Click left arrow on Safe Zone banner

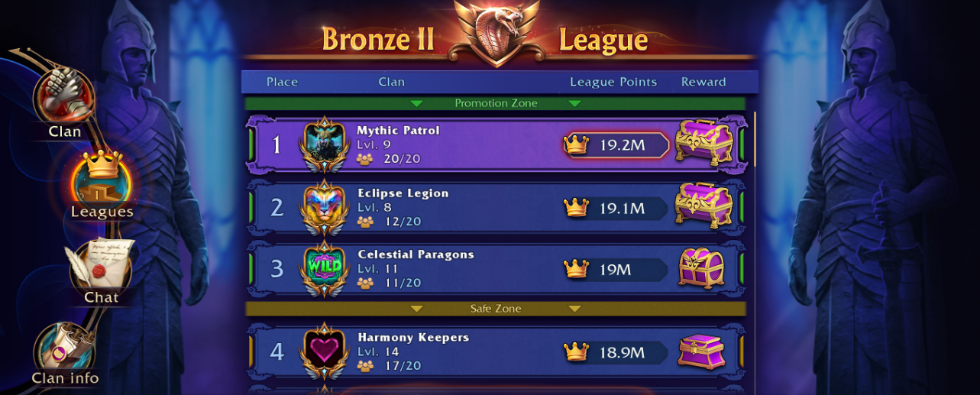[x=416, y=309]
